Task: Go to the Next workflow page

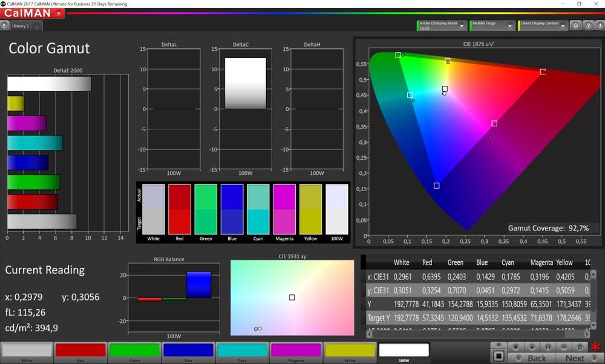Action: click(575, 358)
